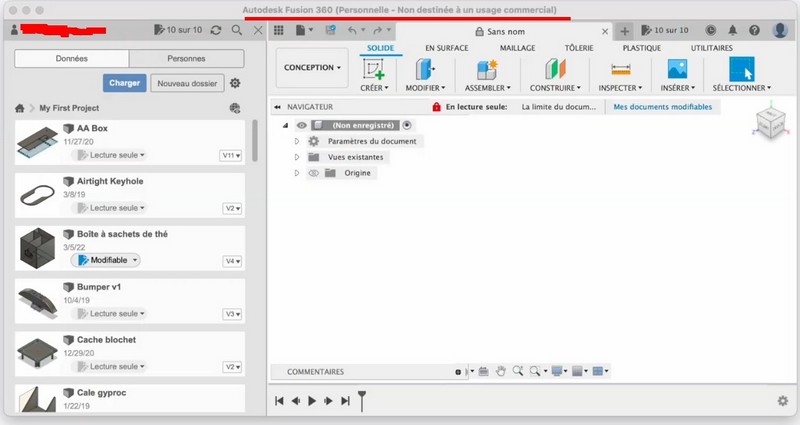
Task: Switch to the MAILLAGE tab
Action: coord(517,48)
